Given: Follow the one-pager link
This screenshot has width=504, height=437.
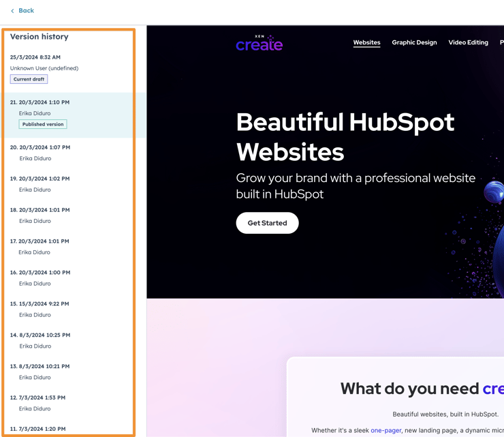Looking at the screenshot, I should point(385,430).
